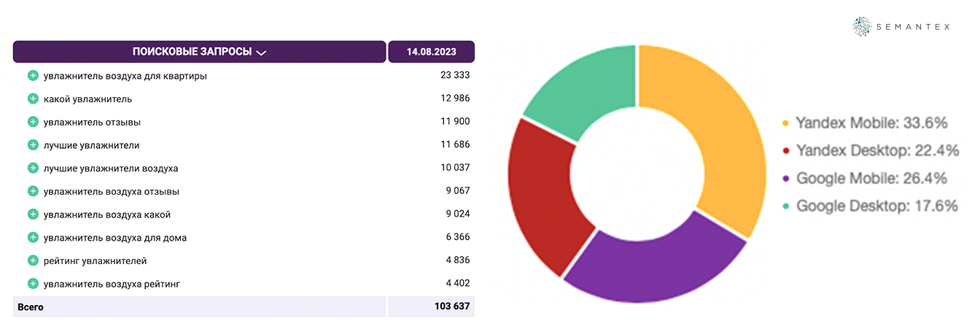Open the plus icon for 'лучшие увлажнители воздуха'
This screenshot has height=329, width=980.
click(33, 169)
